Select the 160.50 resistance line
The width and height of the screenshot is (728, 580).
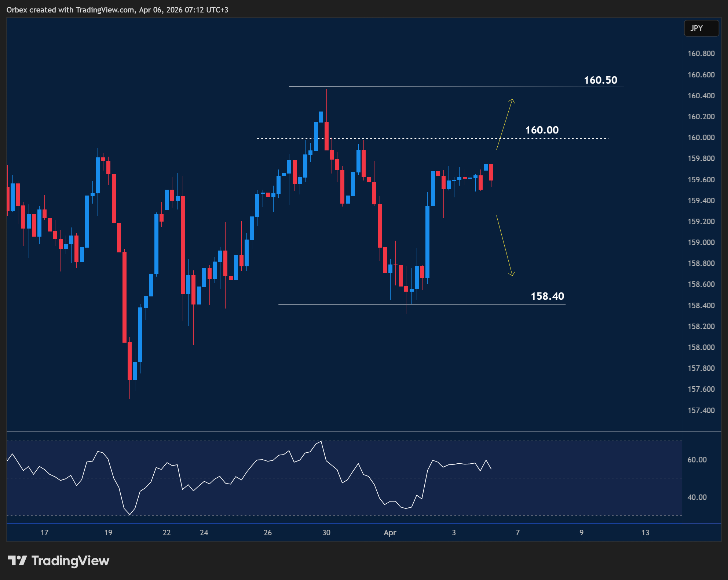click(440, 87)
